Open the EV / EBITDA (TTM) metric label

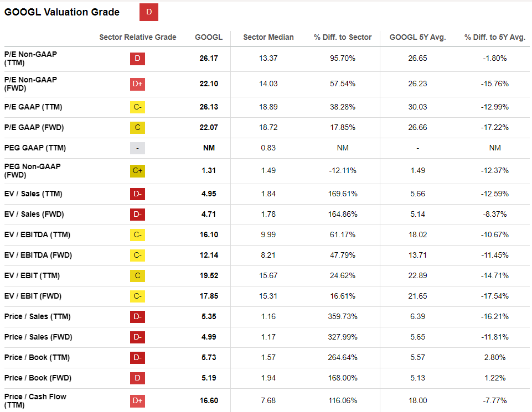[38, 235]
